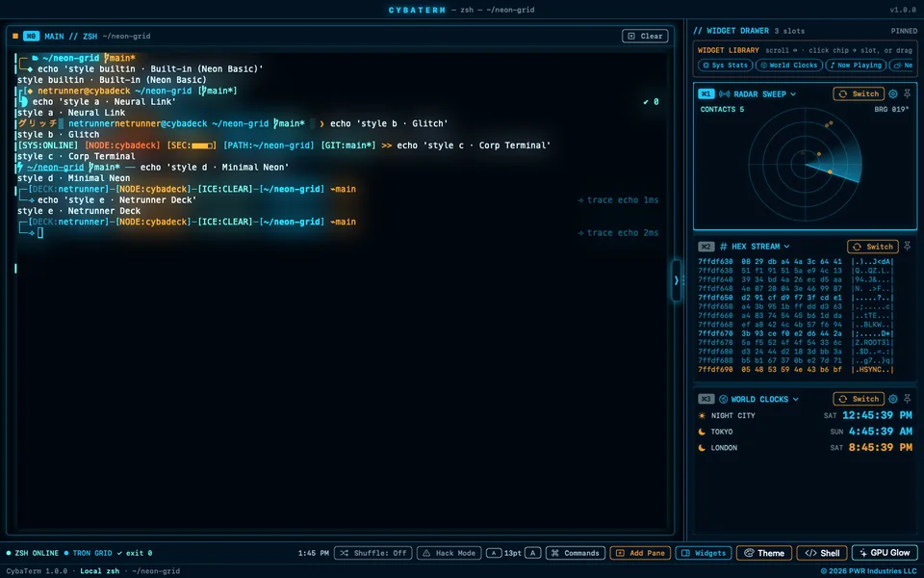The image size is (924, 578).
Task: Pin the Radar Sweep slot
Action: [x=907, y=93]
